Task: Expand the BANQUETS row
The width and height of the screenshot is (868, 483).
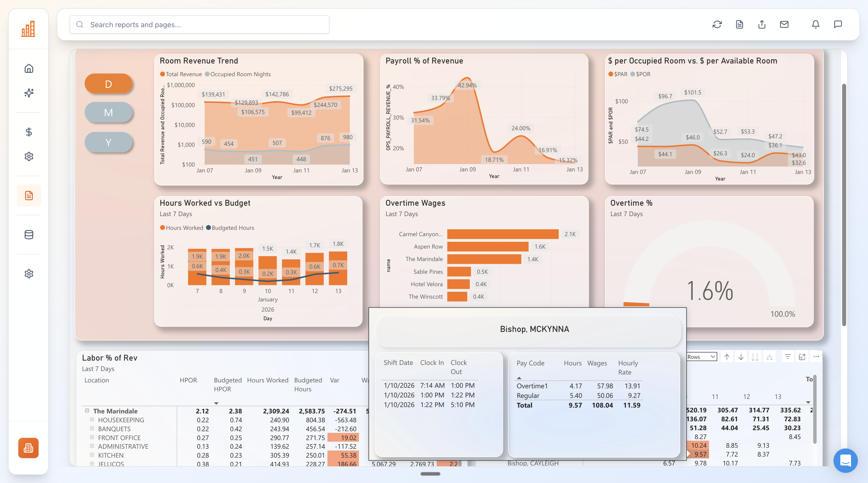Action: click(x=92, y=428)
